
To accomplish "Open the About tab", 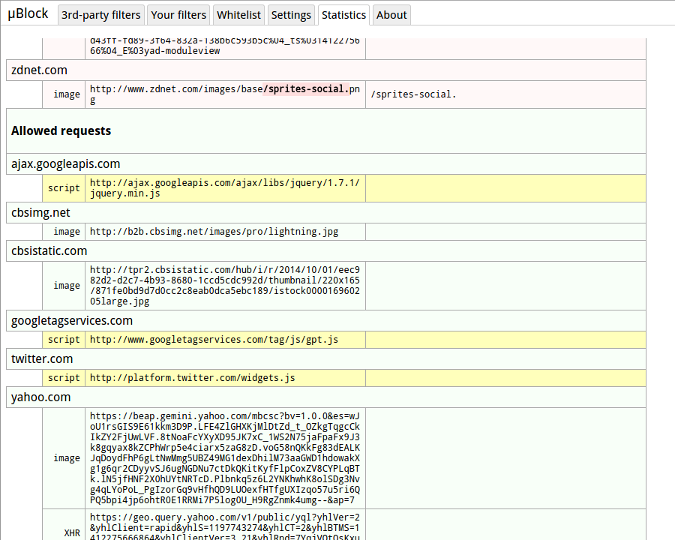I will coord(391,15).
